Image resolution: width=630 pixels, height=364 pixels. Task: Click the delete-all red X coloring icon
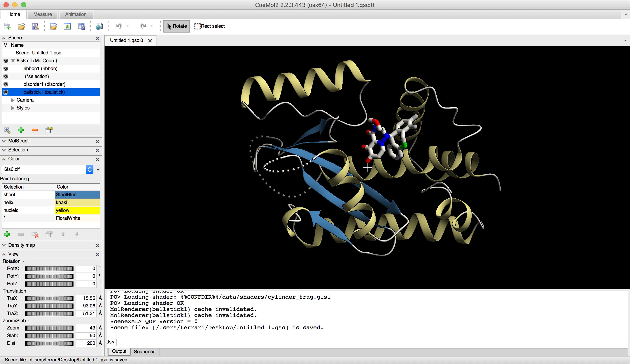coord(35,234)
